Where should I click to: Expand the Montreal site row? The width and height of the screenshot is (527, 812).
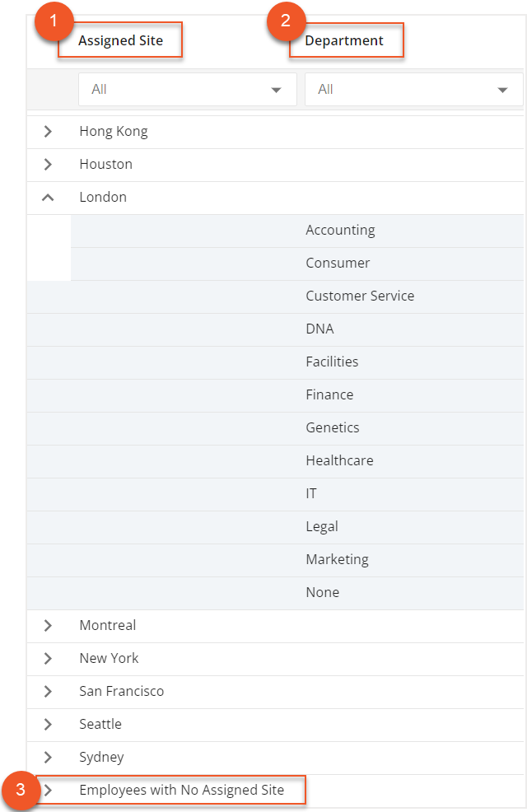(48, 626)
